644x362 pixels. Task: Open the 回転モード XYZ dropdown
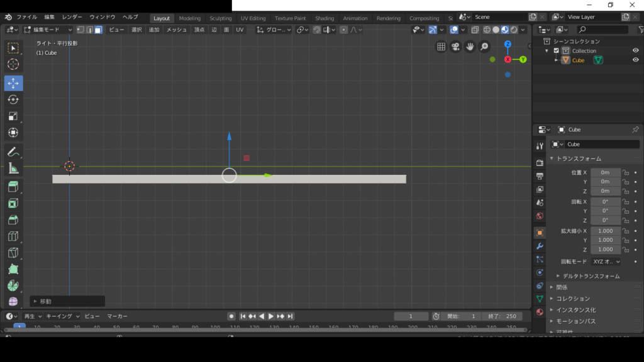tap(606, 261)
